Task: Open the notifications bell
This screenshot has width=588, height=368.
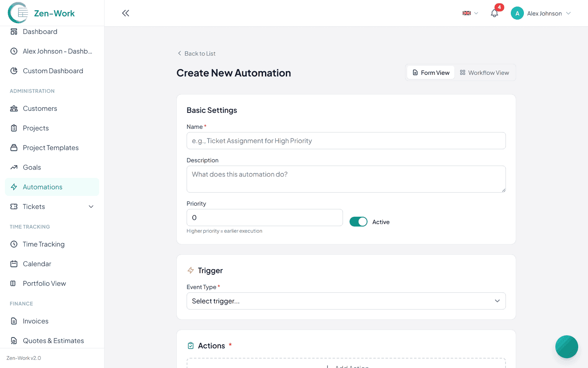Action: click(494, 13)
